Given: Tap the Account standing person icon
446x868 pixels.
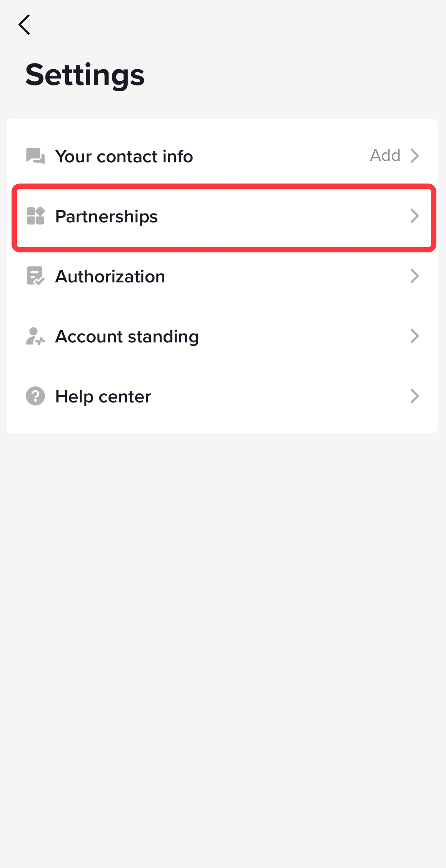Looking at the screenshot, I should pyautogui.click(x=35, y=336).
